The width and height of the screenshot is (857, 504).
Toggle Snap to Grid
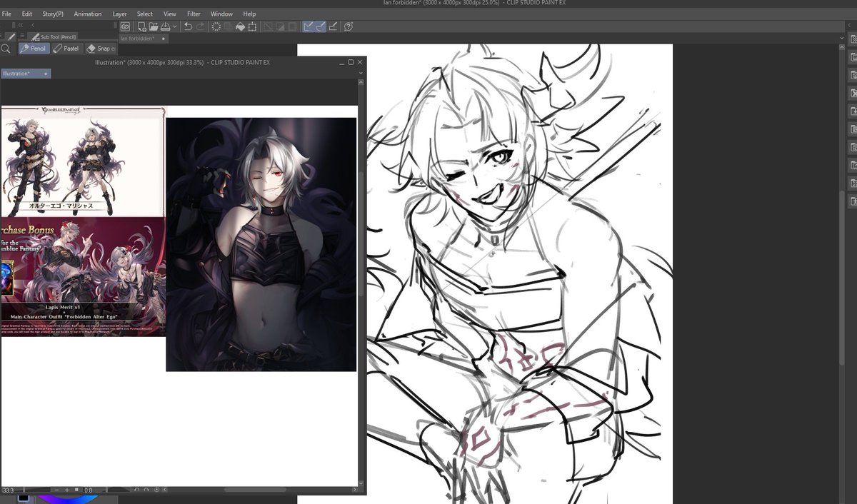click(x=333, y=26)
